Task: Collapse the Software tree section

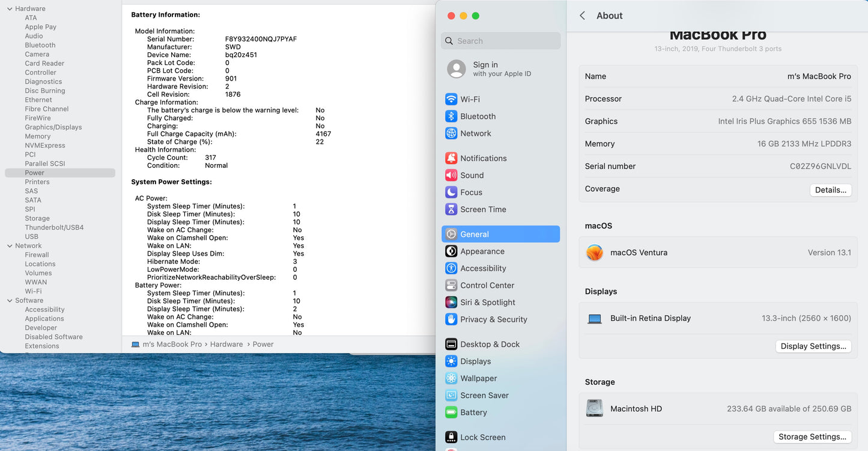Action: [10, 301]
